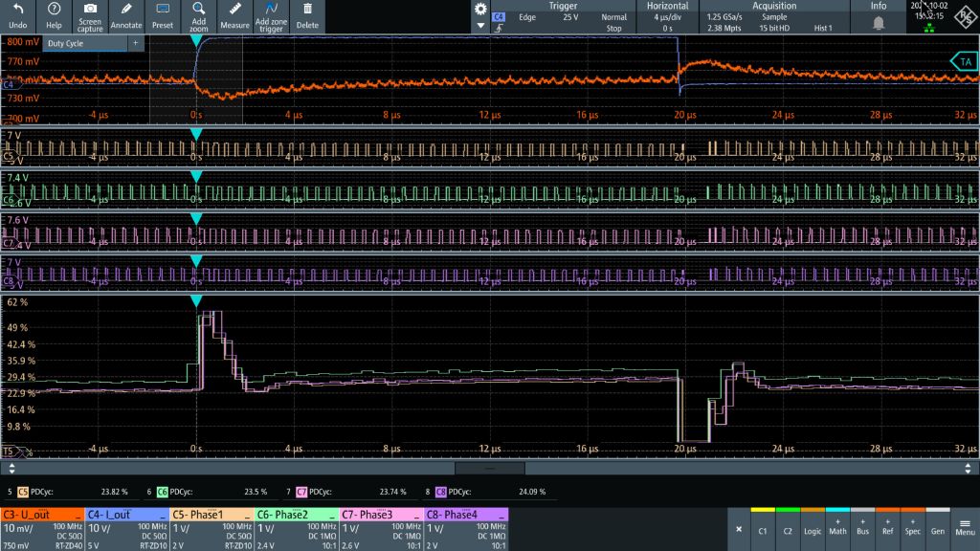Open the Horizontal settings panel
The image size is (980, 551).
(x=667, y=17)
